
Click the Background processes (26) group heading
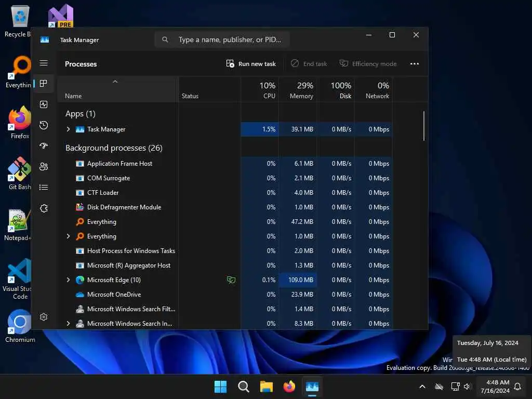pos(114,148)
